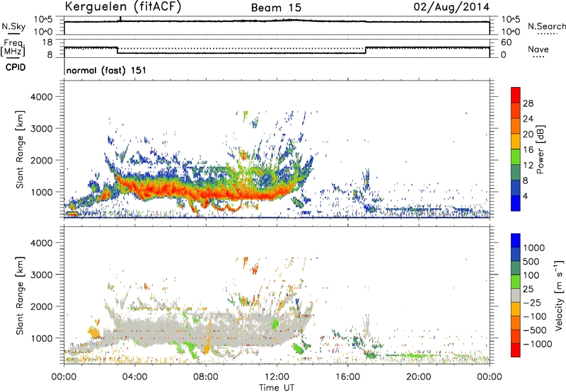Click the 18 MHz frequency tick label

tap(47, 42)
